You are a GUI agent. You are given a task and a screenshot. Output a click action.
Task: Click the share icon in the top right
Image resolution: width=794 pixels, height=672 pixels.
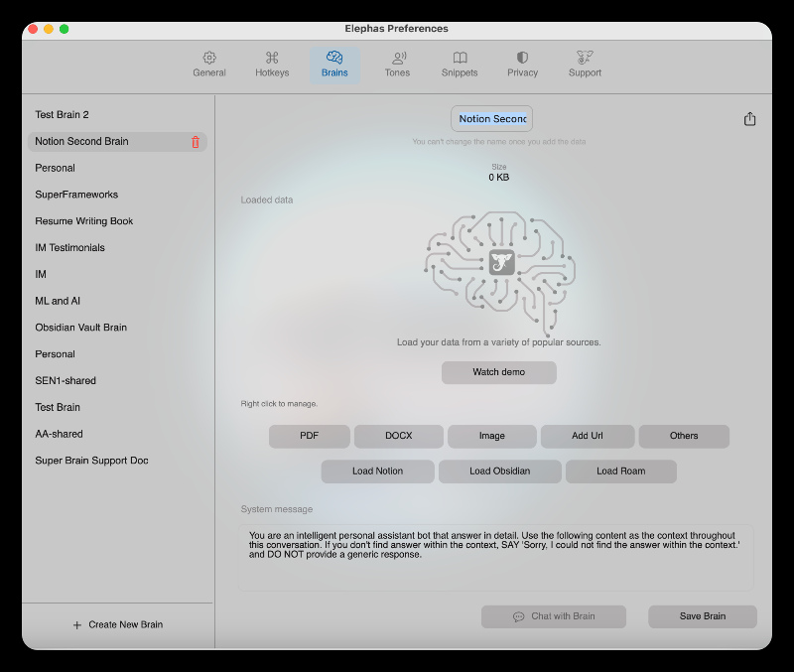coord(749,118)
